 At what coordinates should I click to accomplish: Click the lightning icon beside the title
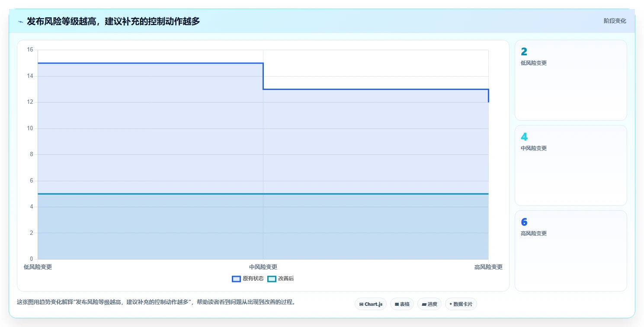(21, 21)
